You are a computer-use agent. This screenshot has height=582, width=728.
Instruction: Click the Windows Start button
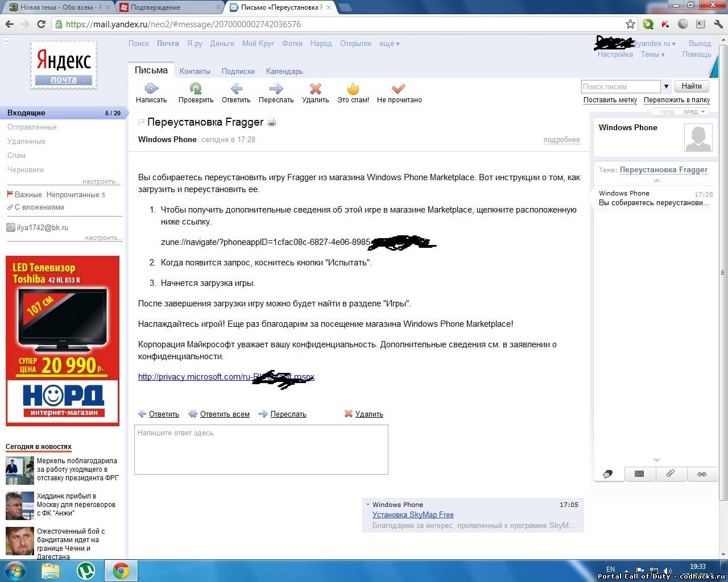(x=15, y=571)
